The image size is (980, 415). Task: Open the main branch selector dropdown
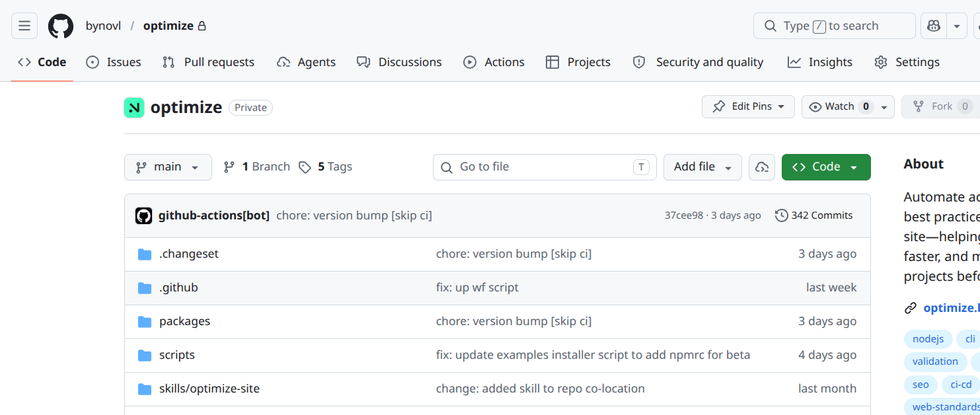pyautogui.click(x=168, y=167)
